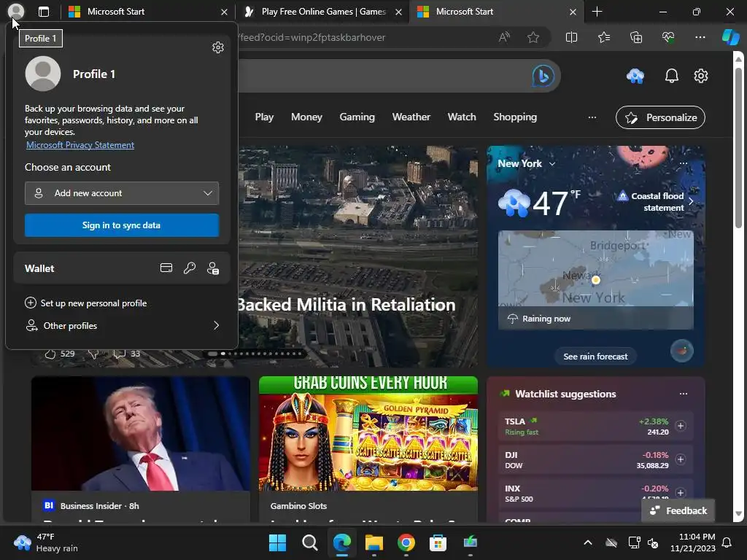
Task: Click See rain forecast button
Action: click(x=595, y=356)
